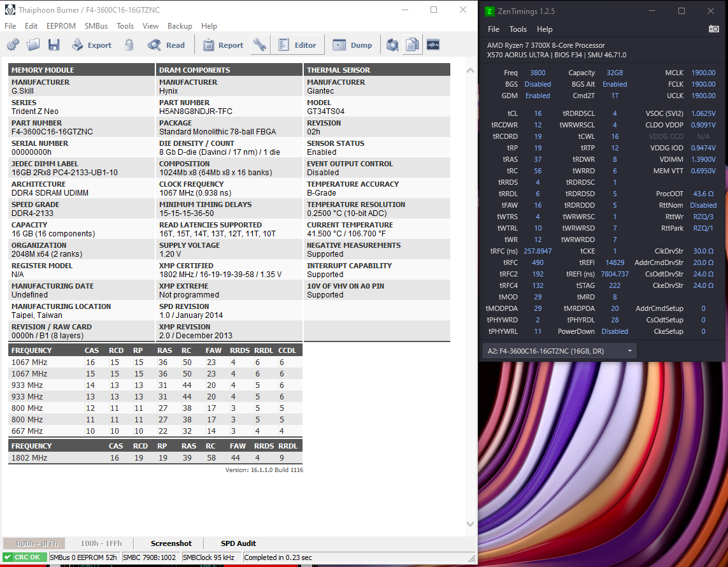This screenshot has height=567, width=728.
Task: Click the XMP certified 1802 MHz timing line
Action: (x=220, y=275)
